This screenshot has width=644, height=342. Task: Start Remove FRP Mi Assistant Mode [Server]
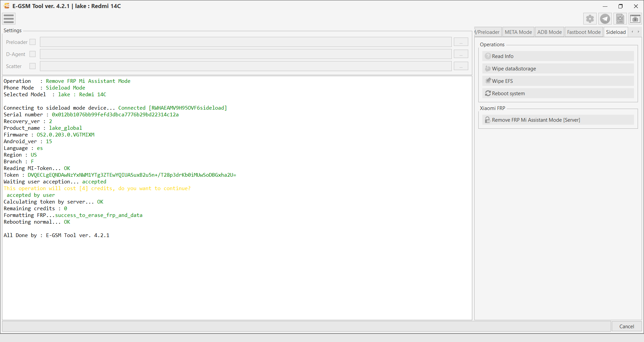(558, 120)
